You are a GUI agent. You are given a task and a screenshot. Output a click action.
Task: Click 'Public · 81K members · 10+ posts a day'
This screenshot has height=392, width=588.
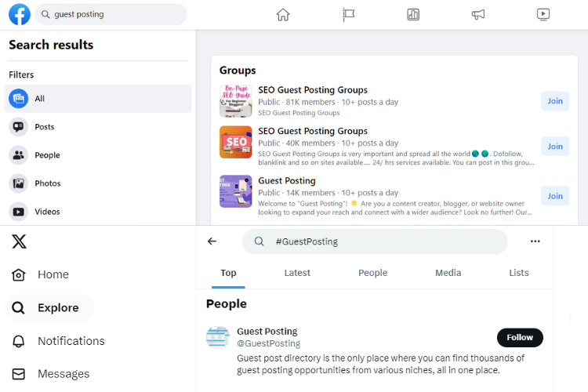[x=328, y=102]
